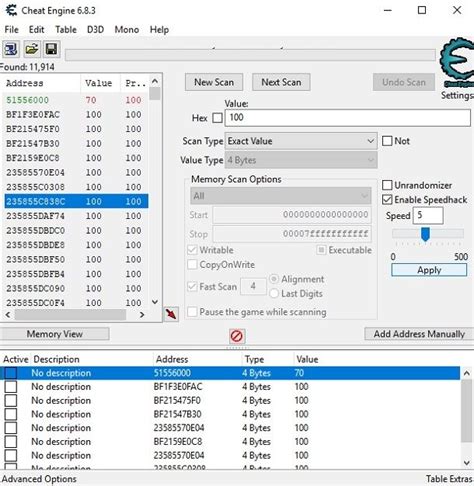Click the Undo Scan button
Viewport: 474px width, 486px height.
coord(404,82)
